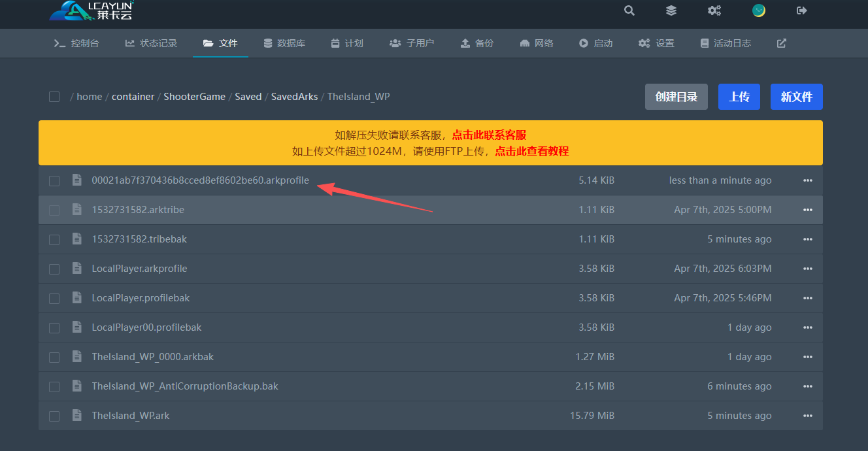Click the admin gears icon in header

[x=714, y=10]
